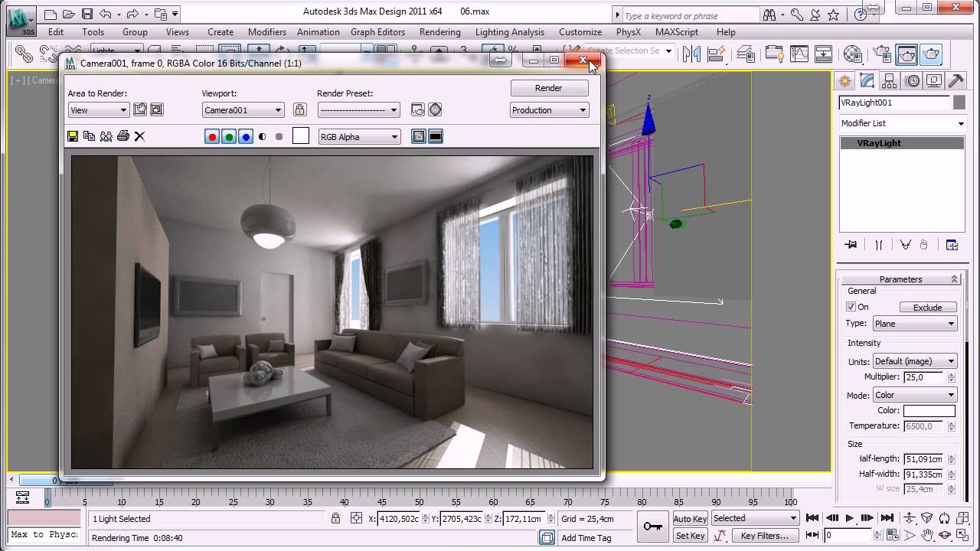This screenshot has height=551, width=980.
Task: Click the light Color swatch
Action: tap(929, 411)
